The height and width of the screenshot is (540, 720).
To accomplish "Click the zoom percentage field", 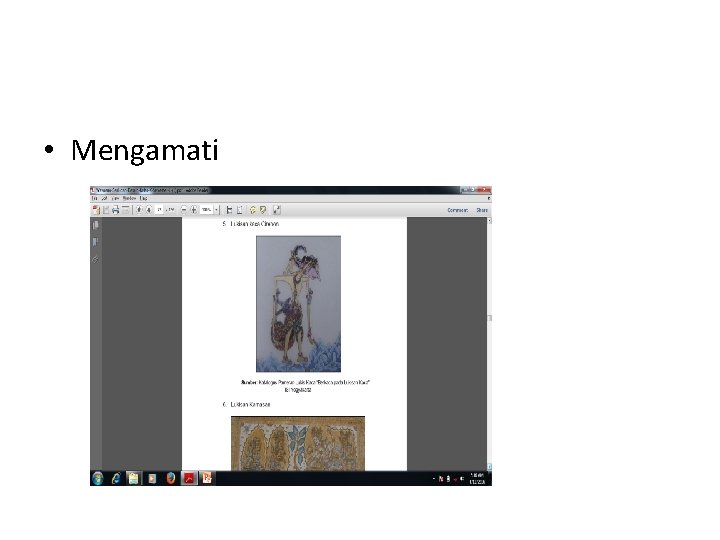I will (x=206, y=210).
